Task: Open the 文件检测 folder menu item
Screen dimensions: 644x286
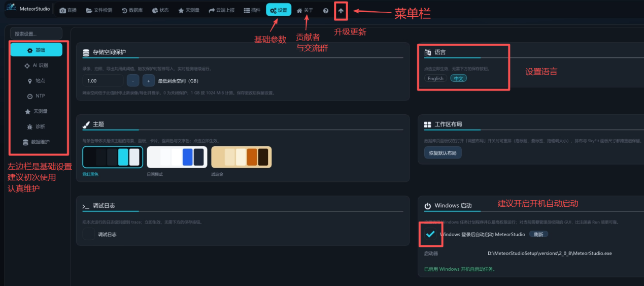Action: point(99,10)
